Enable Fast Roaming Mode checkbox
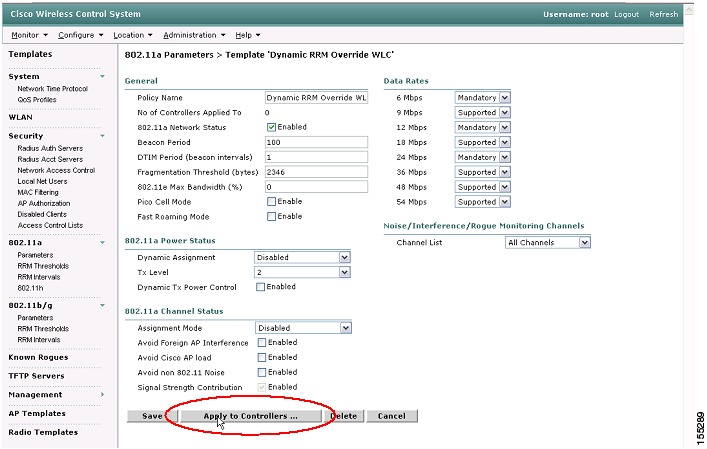Screen dimensions: 707x449 [x=271, y=217]
